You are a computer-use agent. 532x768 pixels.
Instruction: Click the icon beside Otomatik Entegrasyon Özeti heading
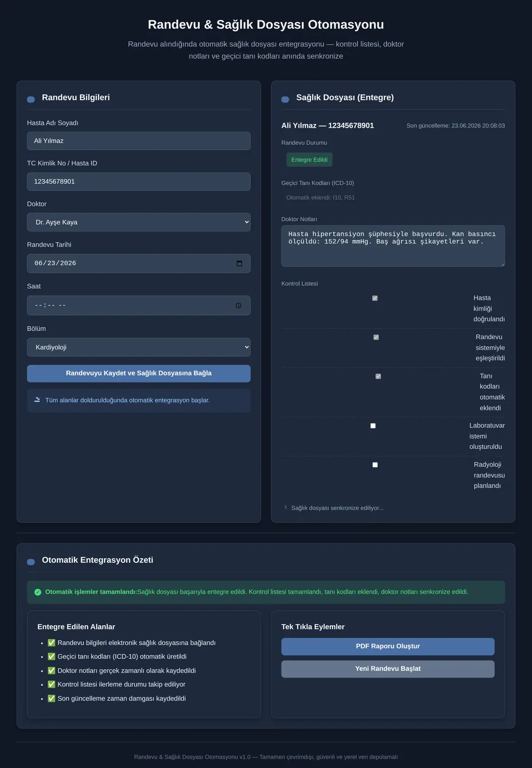pyautogui.click(x=31, y=562)
